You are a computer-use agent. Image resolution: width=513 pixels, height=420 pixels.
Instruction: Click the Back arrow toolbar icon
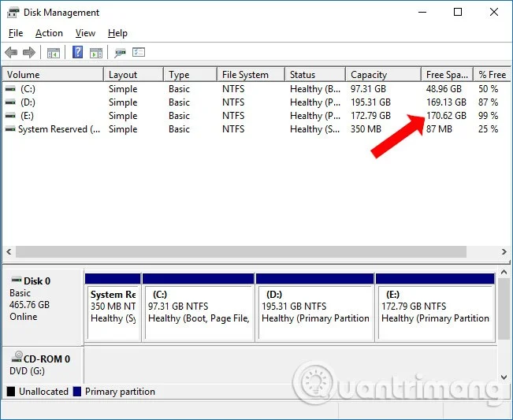pyautogui.click(x=11, y=52)
